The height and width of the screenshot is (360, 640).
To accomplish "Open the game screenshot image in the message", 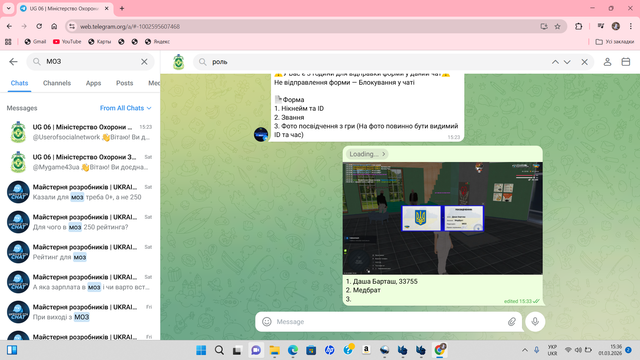I will point(442,218).
